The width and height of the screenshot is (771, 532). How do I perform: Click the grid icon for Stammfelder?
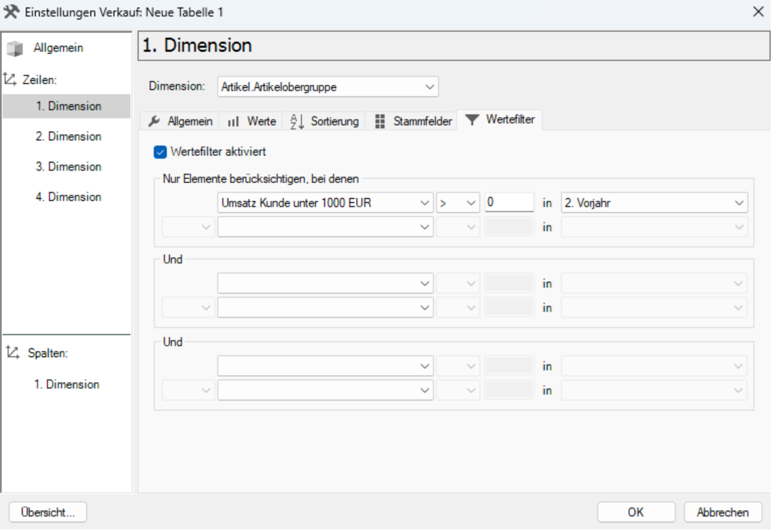tap(380, 121)
